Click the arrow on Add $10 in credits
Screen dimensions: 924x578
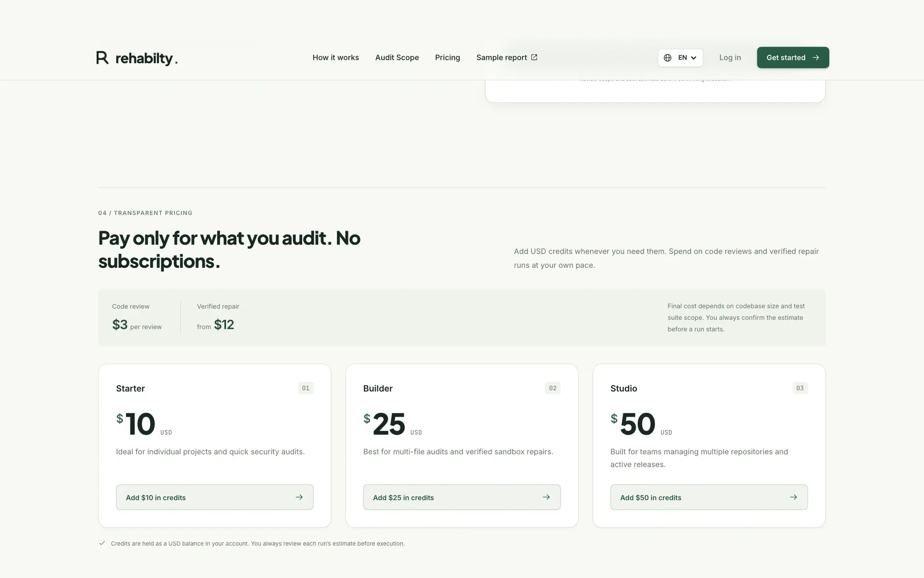point(299,497)
